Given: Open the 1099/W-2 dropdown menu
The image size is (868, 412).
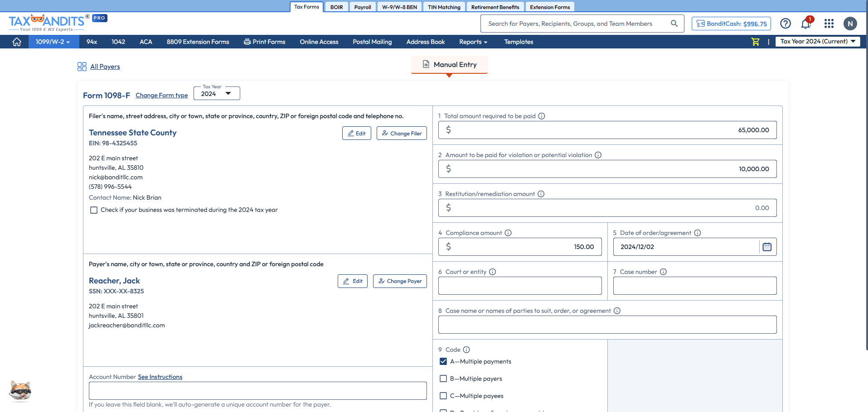Looking at the screenshot, I should pos(53,42).
